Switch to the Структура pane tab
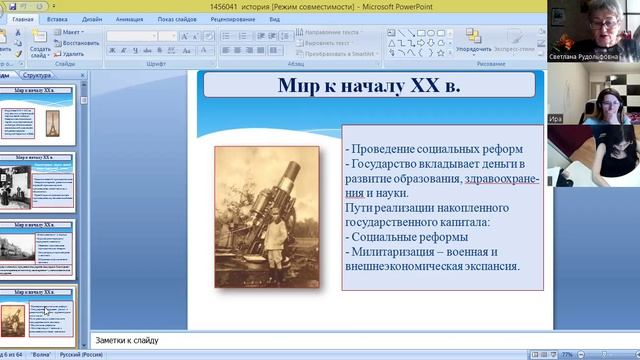Image resolution: width=640 pixels, height=360 pixels. point(37,75)
